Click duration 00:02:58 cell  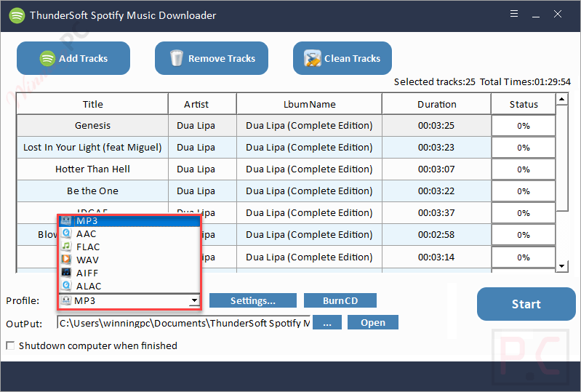pos(436,235)
